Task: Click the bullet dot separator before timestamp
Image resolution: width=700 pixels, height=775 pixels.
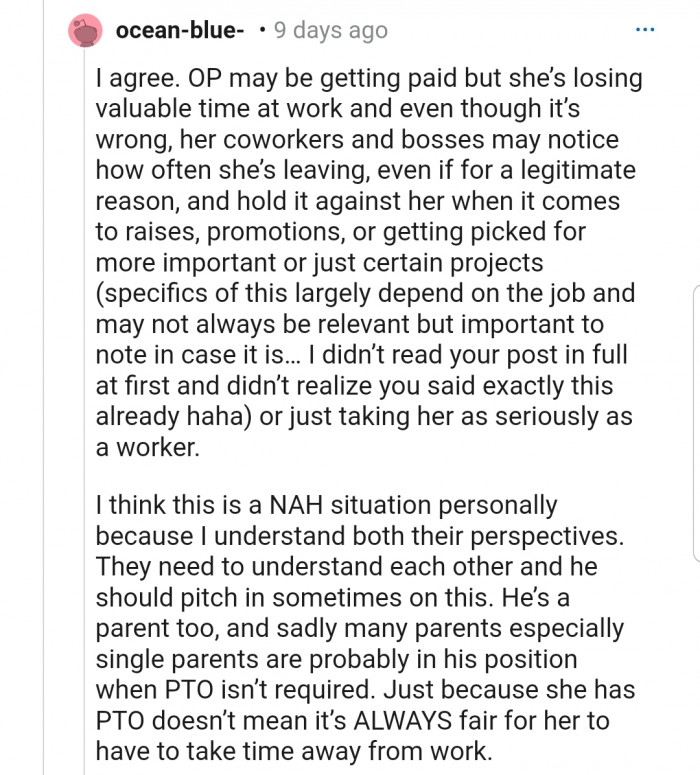Action: coord(261,31)
